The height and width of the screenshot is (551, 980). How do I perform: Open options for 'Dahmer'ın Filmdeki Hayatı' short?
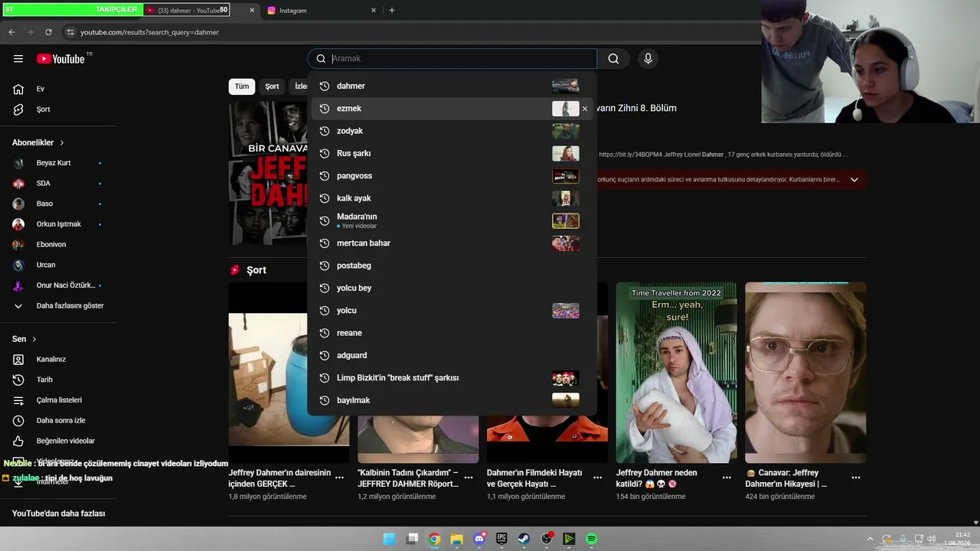(x=597, y=478)
